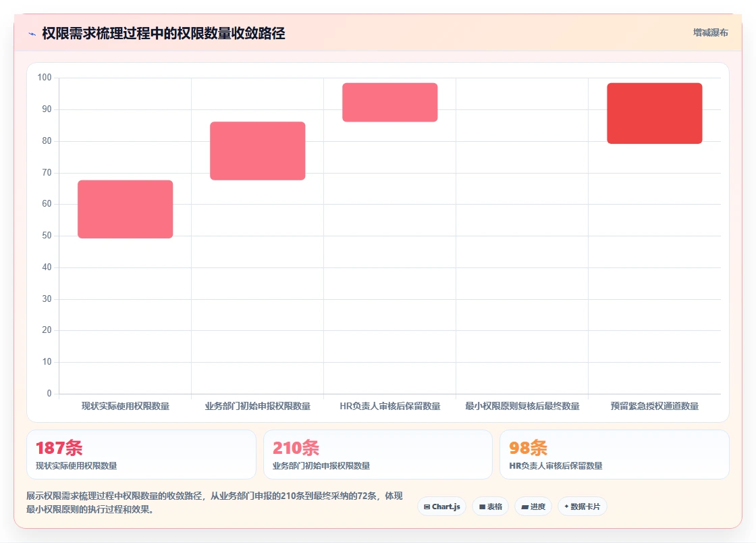Click the 业务部门初始申报权限数量 caption under 210条
756x543 pixels.
(321, 466)
